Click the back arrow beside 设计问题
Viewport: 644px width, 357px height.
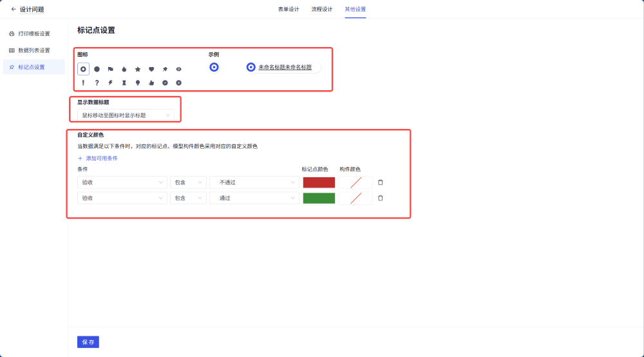click(x=14, y=9)
